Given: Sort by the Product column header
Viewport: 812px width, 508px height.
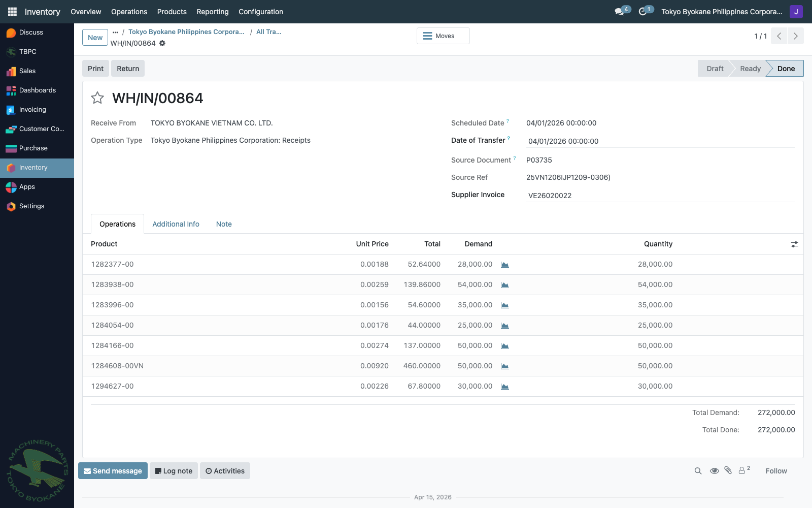Looking at the screenshot, I should point(104,244).
